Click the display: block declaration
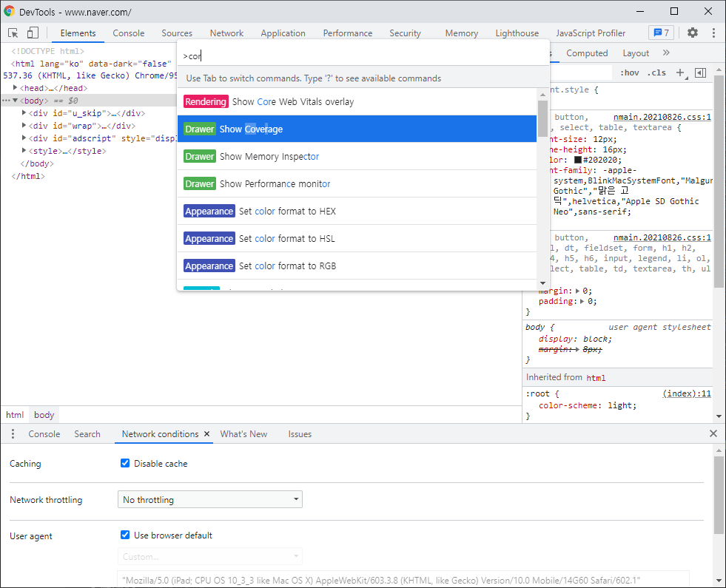This screenshot has width=726, height=588. pos(575,339)
